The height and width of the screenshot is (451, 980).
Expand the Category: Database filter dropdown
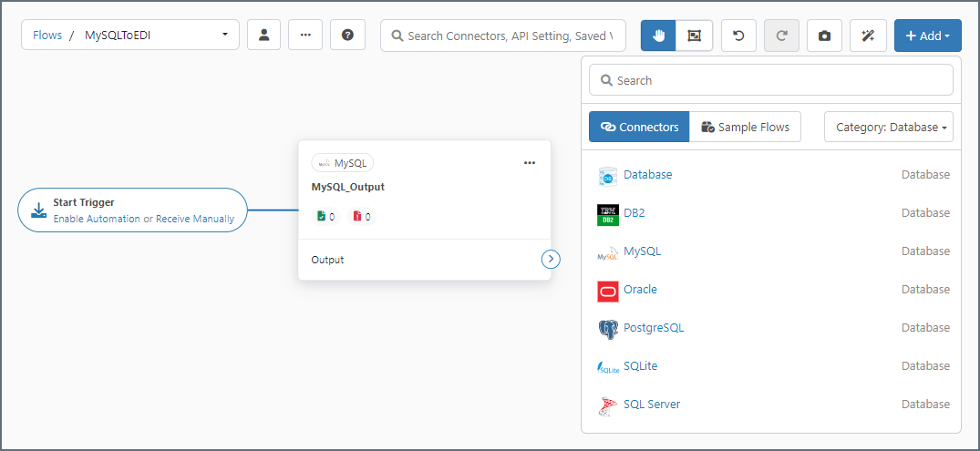coord(888,128)
